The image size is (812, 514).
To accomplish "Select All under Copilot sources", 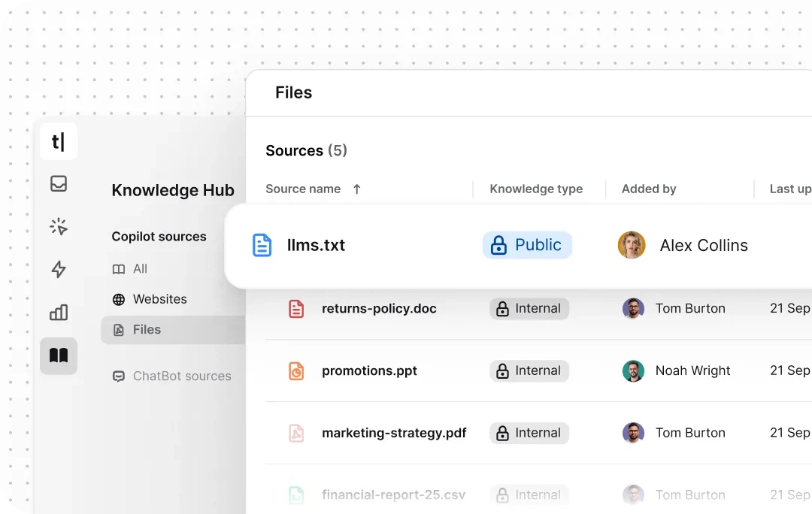I will pos(141,268).
